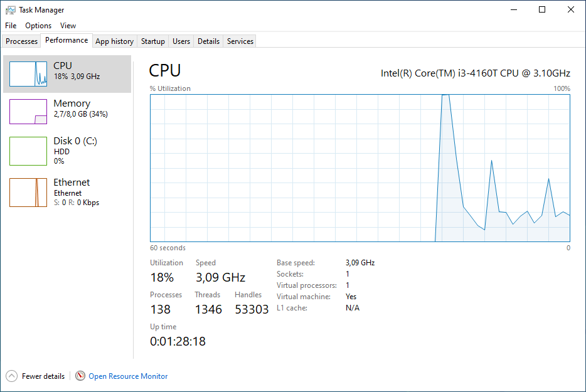
Task: Open the File menu
Action: (10, 26)
